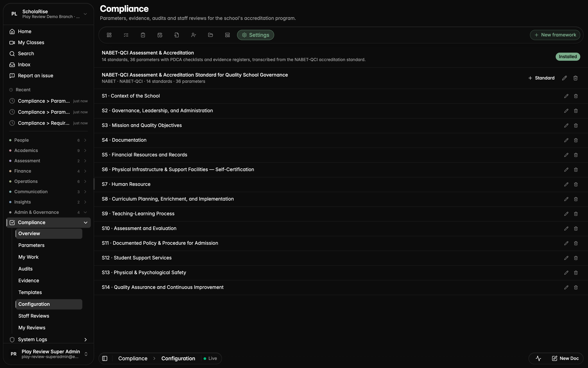Click Compliance in the breadcrumb
The width and height of the screenshot is (588, 368).
click(133, 358)
